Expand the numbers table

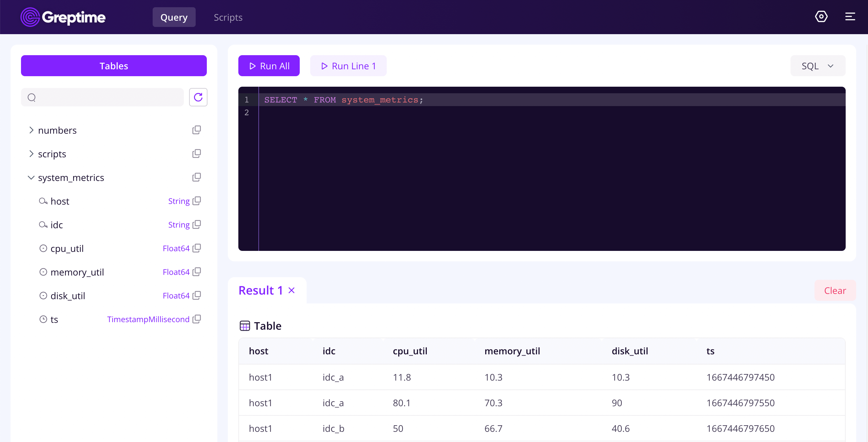click(31, 130)
